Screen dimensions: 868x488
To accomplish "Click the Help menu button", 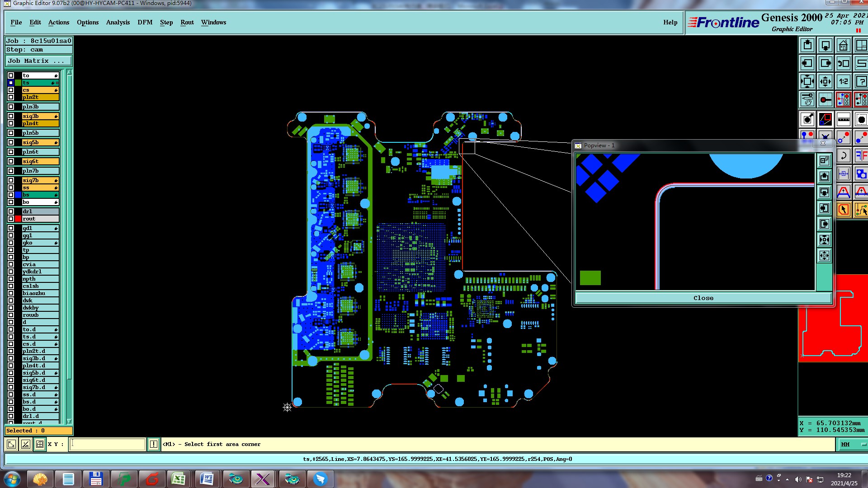I will point(670,22).
